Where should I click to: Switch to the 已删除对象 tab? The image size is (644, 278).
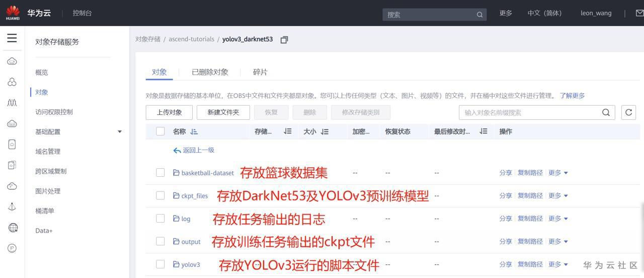(210, 72)
